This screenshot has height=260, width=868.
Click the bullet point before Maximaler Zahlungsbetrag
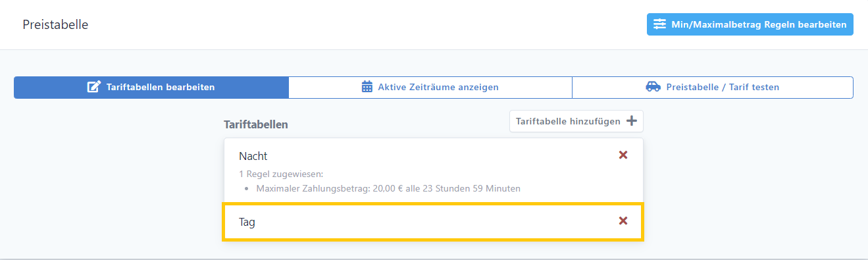[245, 190]
